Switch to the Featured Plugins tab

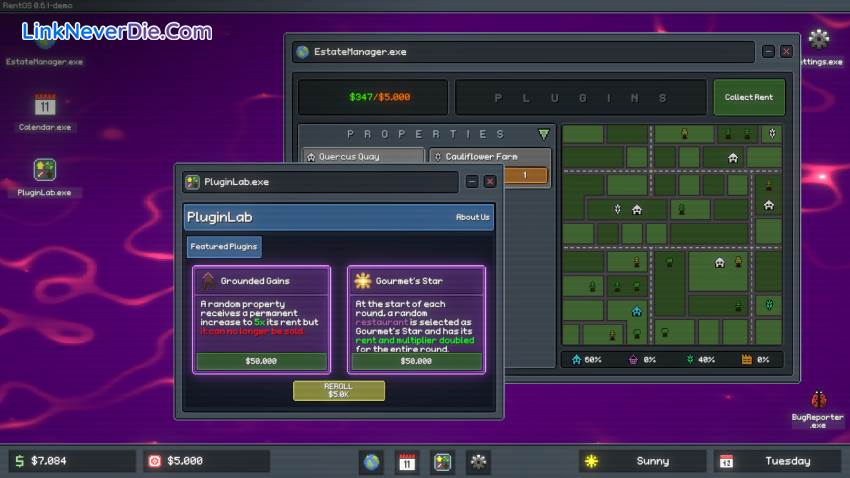click(224, 247)
